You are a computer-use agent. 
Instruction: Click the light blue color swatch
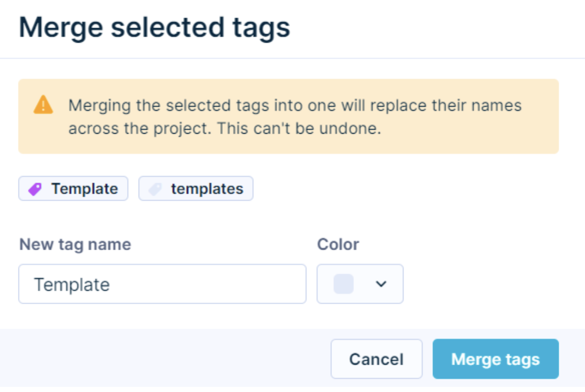click(x=344, y=284)
